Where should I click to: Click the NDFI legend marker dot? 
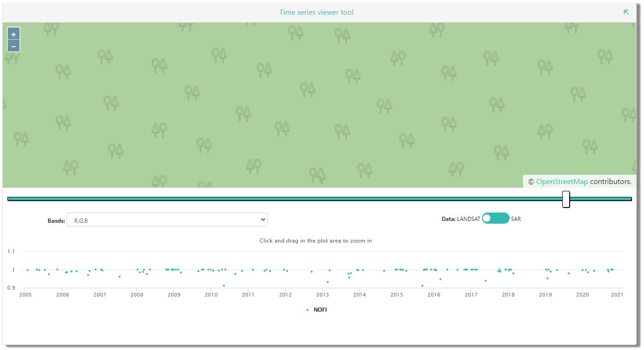pyautogui.click(x=307, y=310)
